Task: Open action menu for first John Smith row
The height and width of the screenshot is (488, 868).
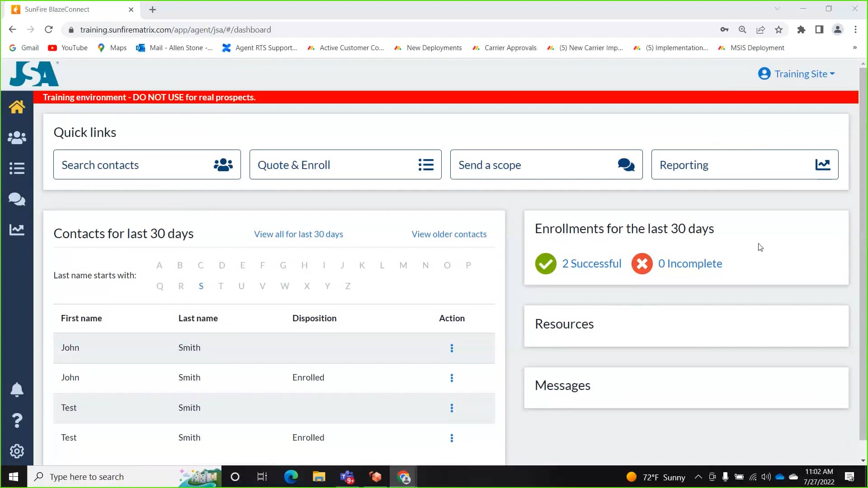Action: pos(451,348)
